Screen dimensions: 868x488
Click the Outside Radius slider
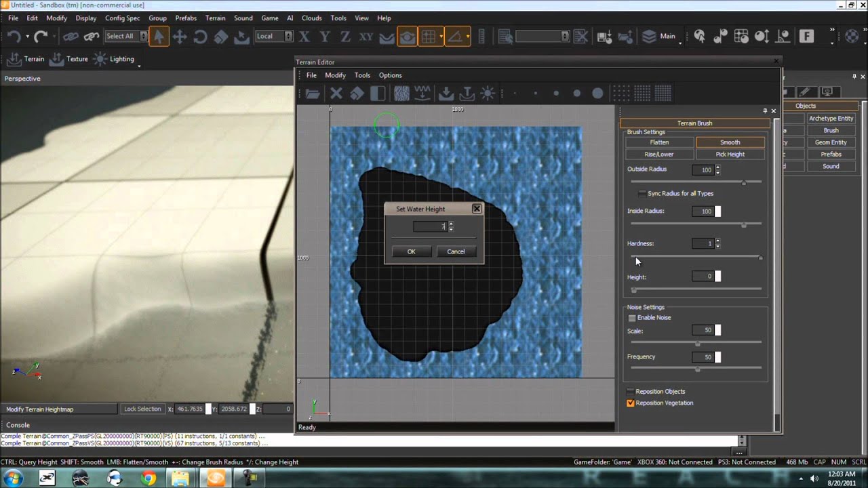pos(696,182)
